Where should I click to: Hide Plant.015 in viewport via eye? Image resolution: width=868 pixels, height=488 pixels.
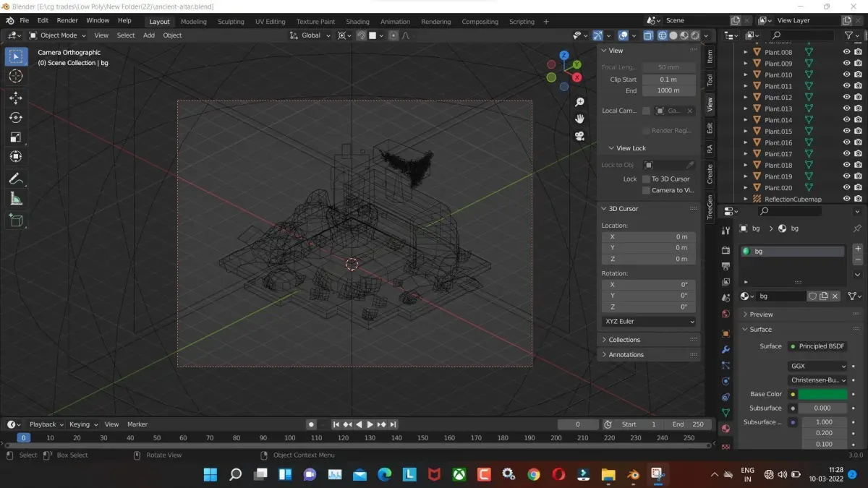pos(846,131)
